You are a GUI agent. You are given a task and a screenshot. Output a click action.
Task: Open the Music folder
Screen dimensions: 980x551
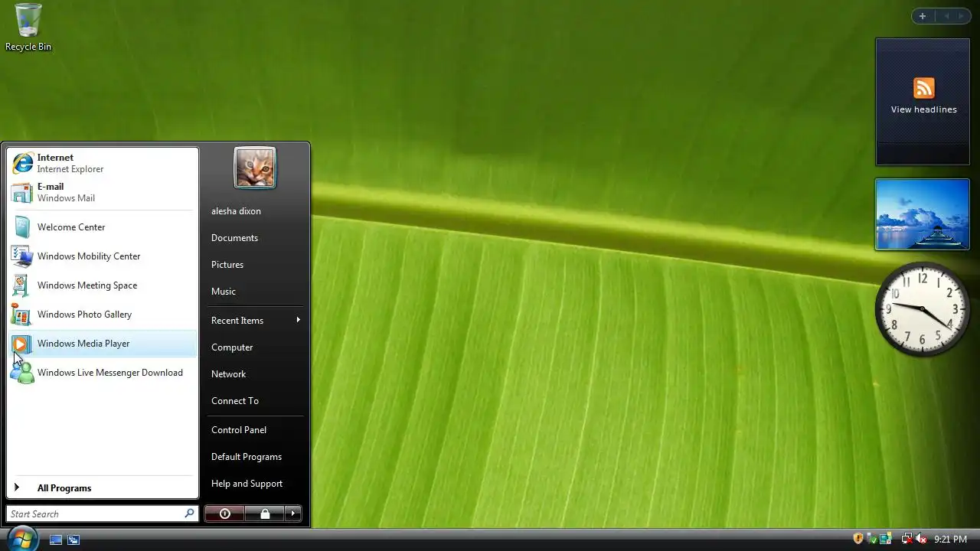pyautogui.click(x=255, y=292)
